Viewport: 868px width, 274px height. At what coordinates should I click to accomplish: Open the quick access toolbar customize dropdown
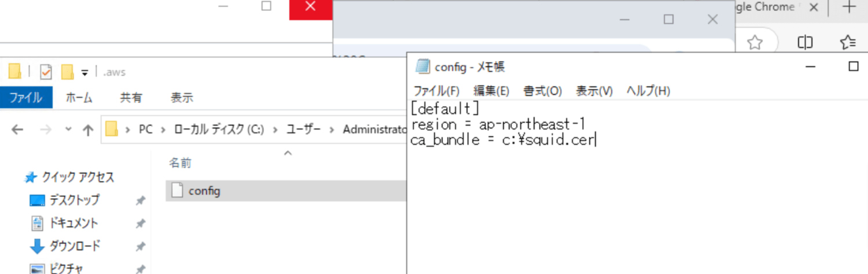tap(84, 72)
